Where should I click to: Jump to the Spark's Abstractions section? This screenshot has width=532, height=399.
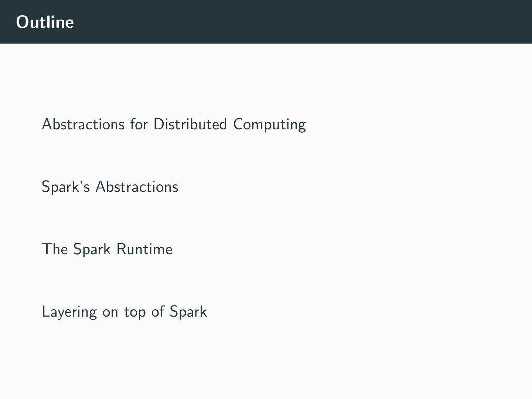pyautogui.click(x=110, y=187)
